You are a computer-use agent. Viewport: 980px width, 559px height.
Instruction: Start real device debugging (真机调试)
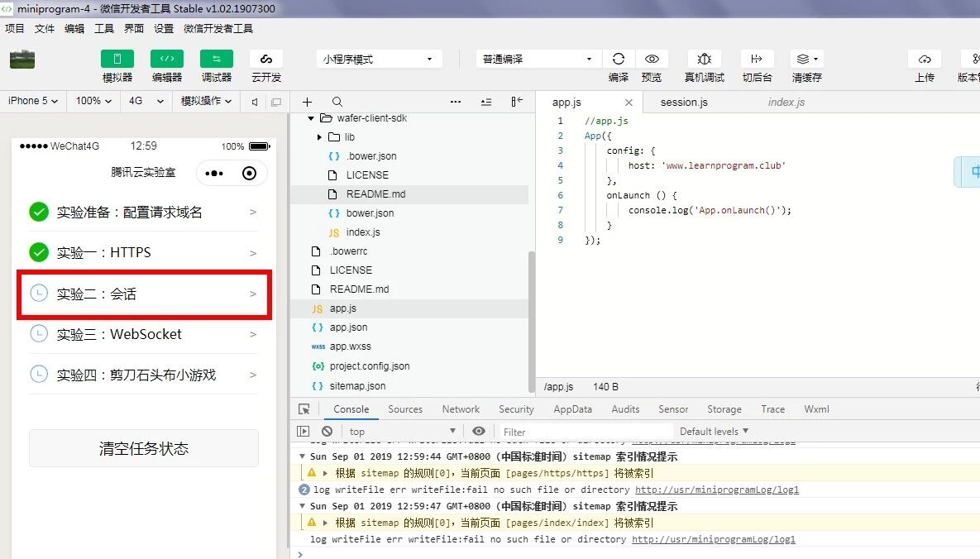(x=705, y=59)
